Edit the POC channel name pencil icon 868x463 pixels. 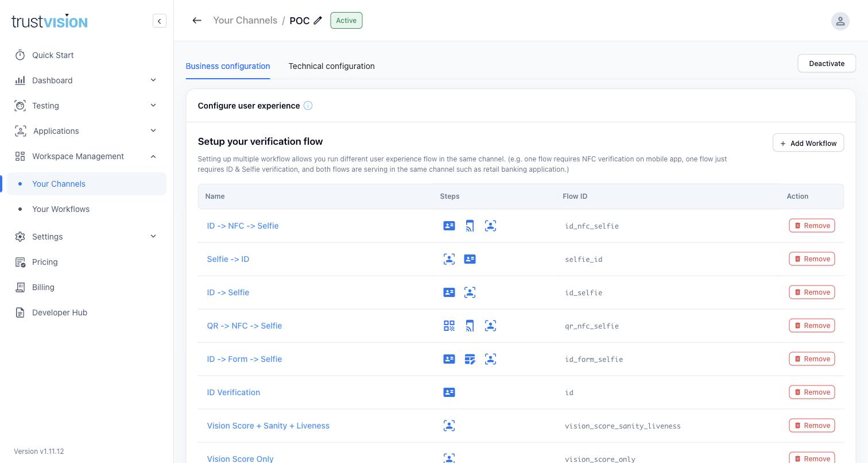click(318, 21)
